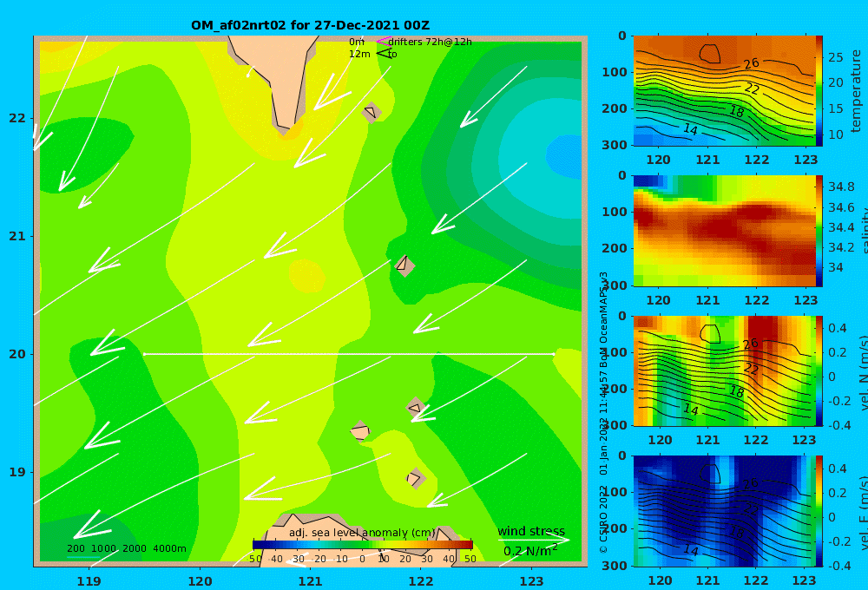Click depth label 300 of temperature panel
The width and height of the screenshot is (868, 590).
(614, 145)
